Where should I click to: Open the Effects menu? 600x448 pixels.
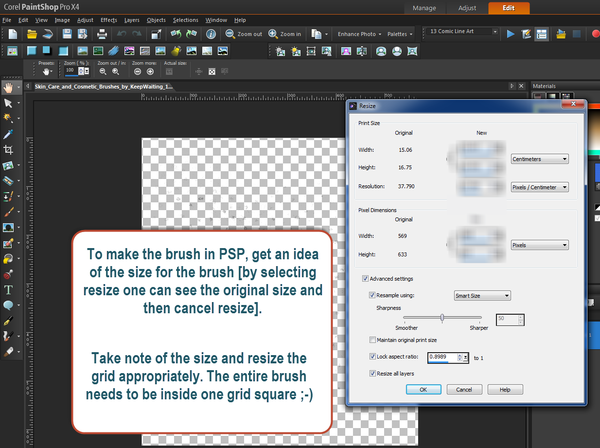[108, 20]
